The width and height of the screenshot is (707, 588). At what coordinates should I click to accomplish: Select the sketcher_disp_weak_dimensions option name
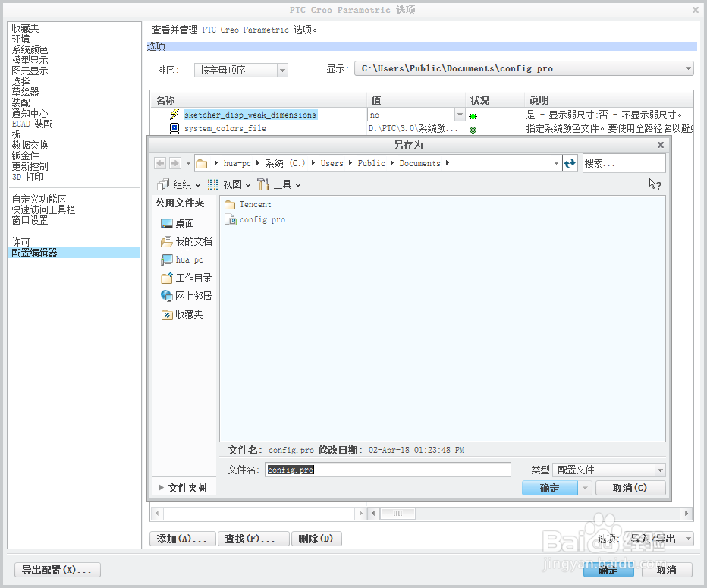pos(250,115)
